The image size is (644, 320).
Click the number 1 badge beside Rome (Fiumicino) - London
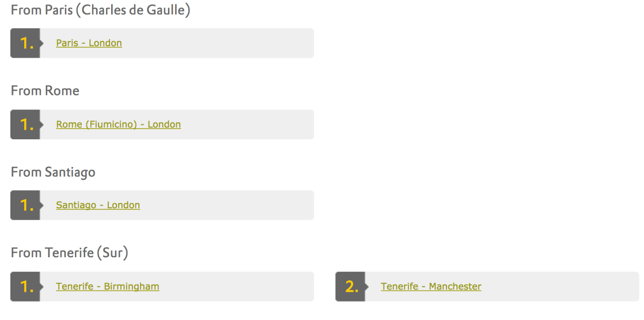[x=25, y=124]
